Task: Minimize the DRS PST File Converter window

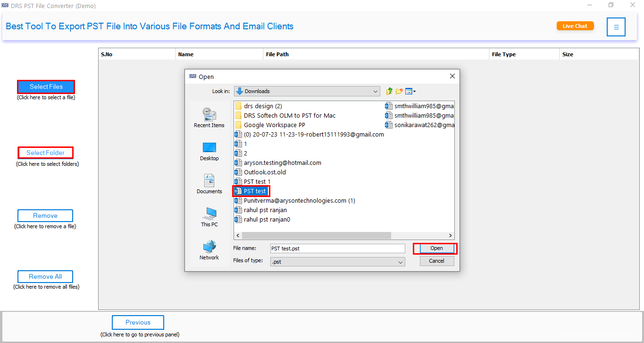Action: point(590,5)
